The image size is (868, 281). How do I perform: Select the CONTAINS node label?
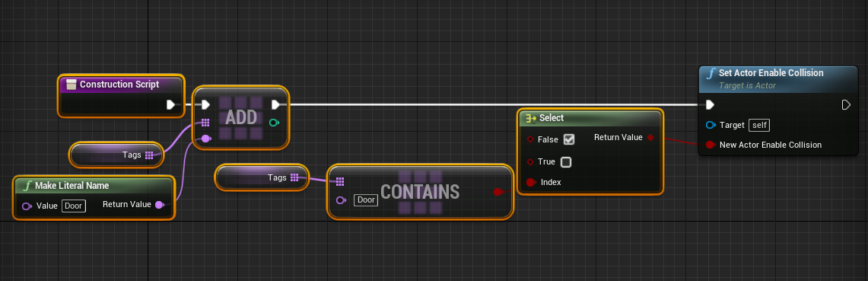pos(420,192)
